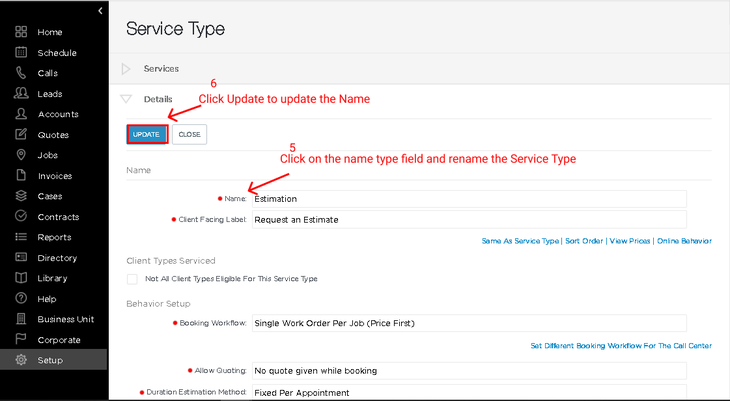The width and height of the screenshot is (730, 401).
Task: Select the Setup gear icon
Action: point(21,360)
